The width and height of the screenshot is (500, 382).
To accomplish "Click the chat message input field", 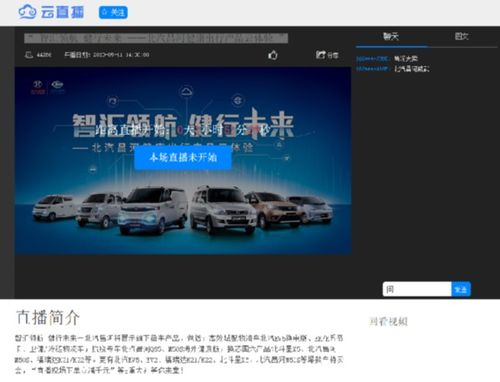I will point(417,289).
